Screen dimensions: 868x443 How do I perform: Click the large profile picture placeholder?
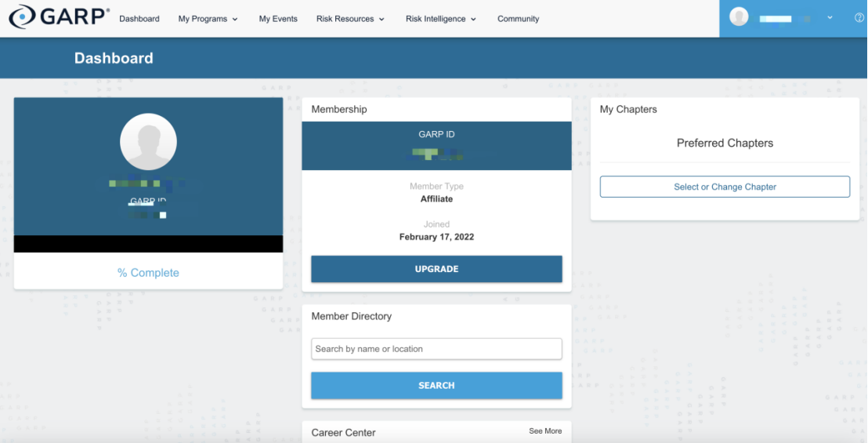click(x=148, y=142)
